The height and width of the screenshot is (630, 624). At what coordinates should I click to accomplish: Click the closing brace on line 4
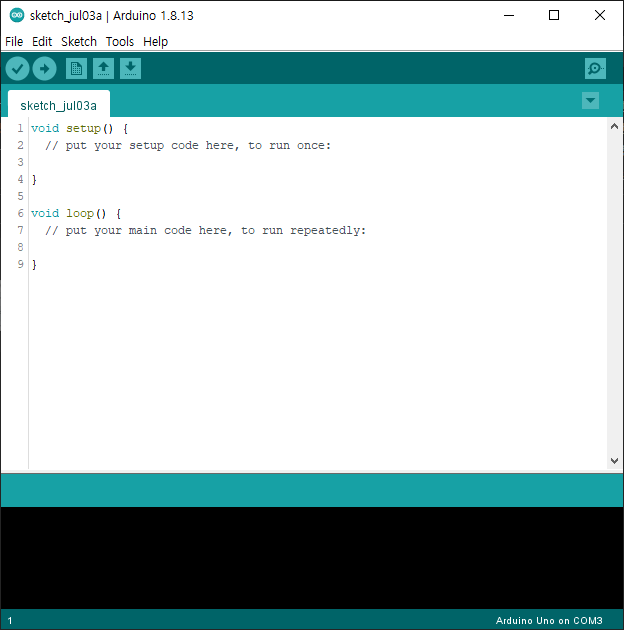pos(34,180)
